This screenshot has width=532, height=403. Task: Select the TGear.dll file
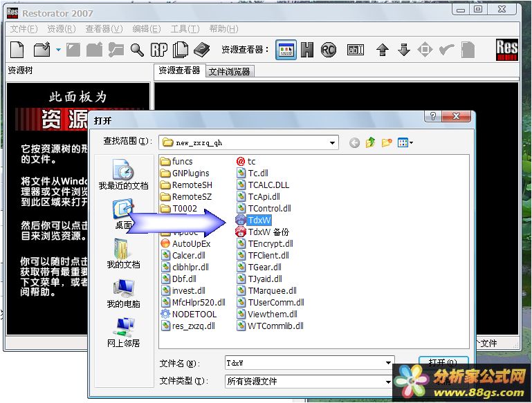pyautogui.click(x=259, y=267)
